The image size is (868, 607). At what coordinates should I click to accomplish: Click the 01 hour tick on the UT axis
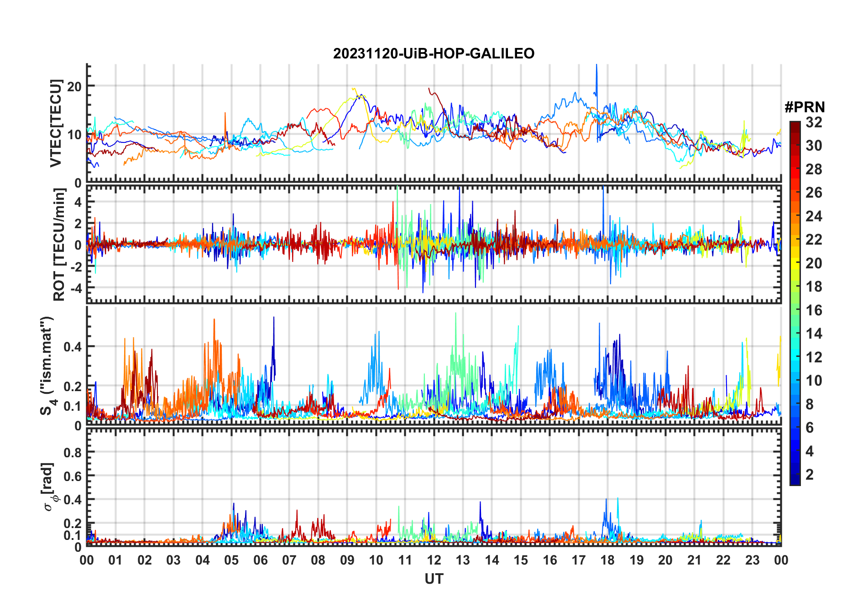(115, 560)
